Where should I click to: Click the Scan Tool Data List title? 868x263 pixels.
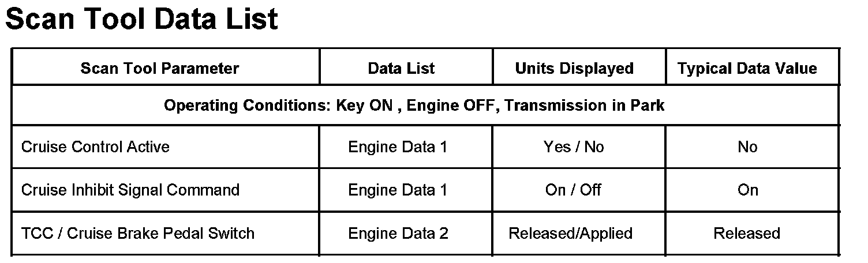point(141,20)
